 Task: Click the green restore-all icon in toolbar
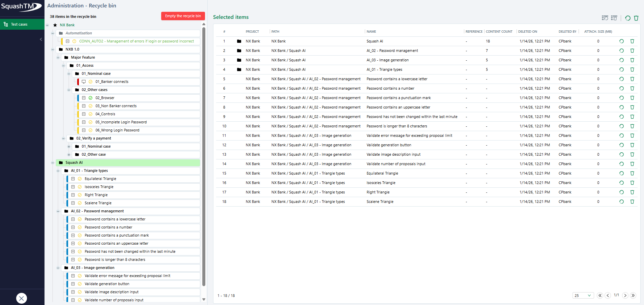point(628,18)
